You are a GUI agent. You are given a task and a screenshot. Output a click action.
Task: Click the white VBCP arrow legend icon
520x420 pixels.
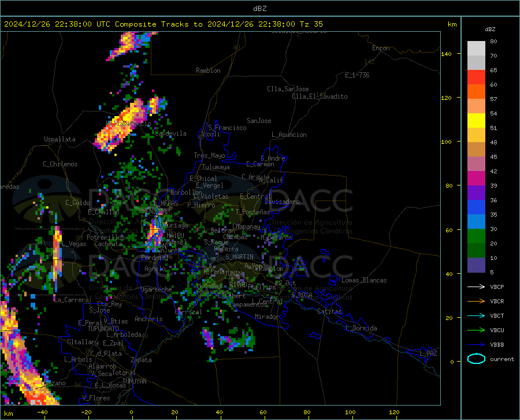click(x=476, y=287)
